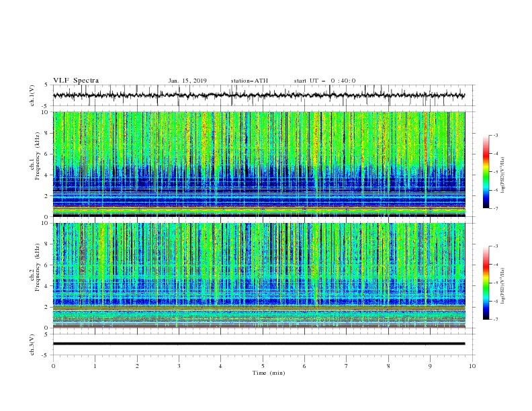Click the upper colorbar label 'log(PSD)(V²/Hz)'
This screenshot has height=411, width=532.
[x=503, y=175]
